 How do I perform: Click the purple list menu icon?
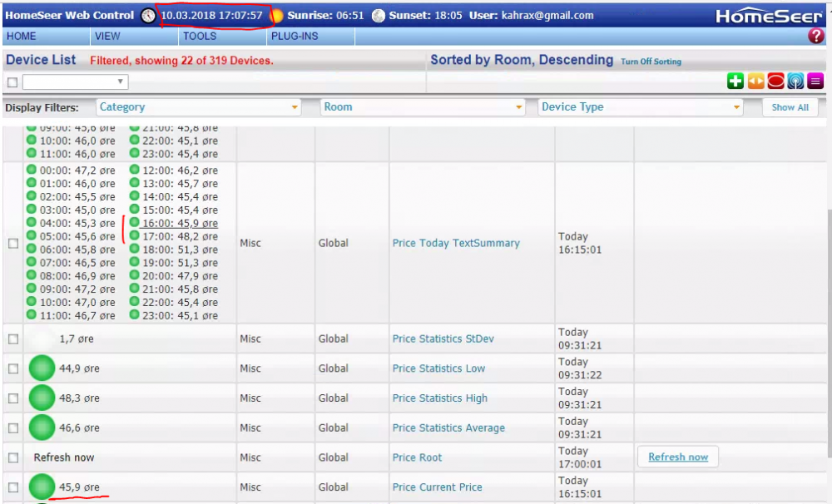[815, 81]
